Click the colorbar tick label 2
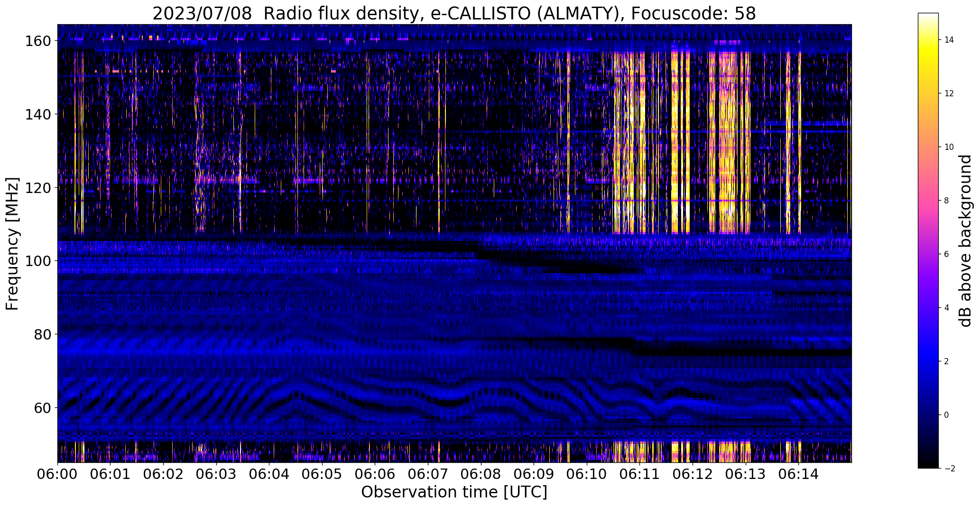Image resolution: width=980 pixels, height=506 pixels. point(946,361)
